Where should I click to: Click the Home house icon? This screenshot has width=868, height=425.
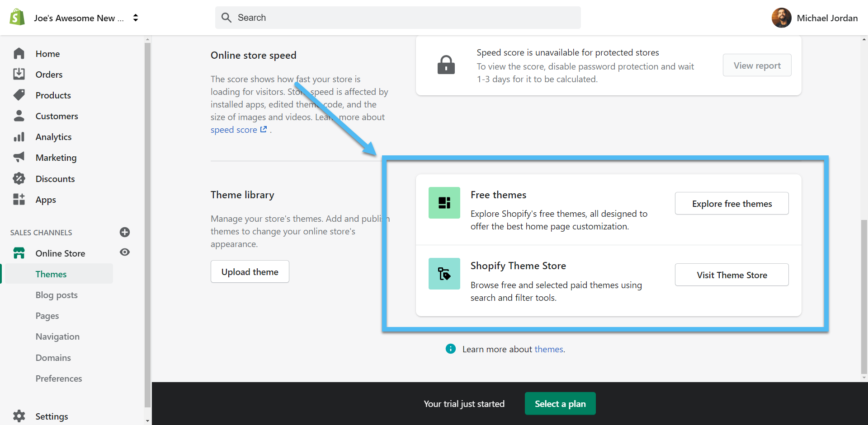pos(19,53)
